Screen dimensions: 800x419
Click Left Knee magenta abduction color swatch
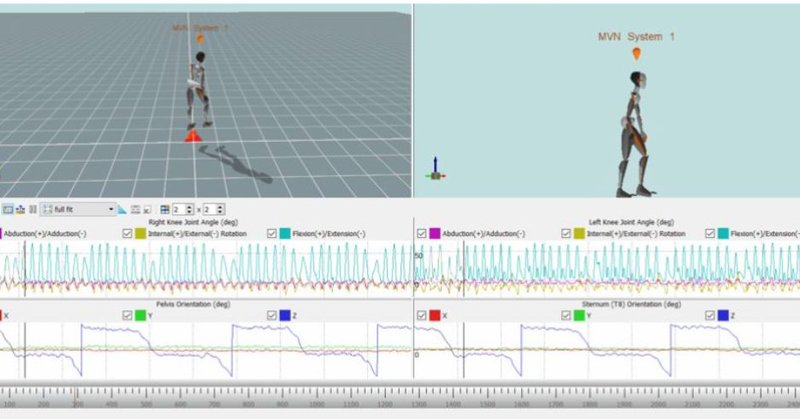coord(435,233)
